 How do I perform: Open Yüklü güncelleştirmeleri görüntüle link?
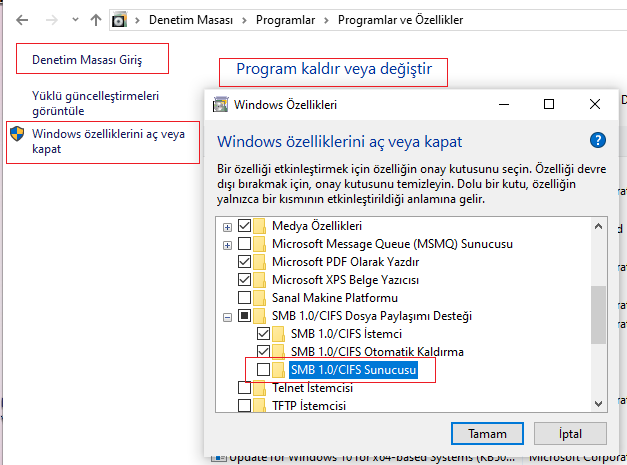tap(96, 103)
